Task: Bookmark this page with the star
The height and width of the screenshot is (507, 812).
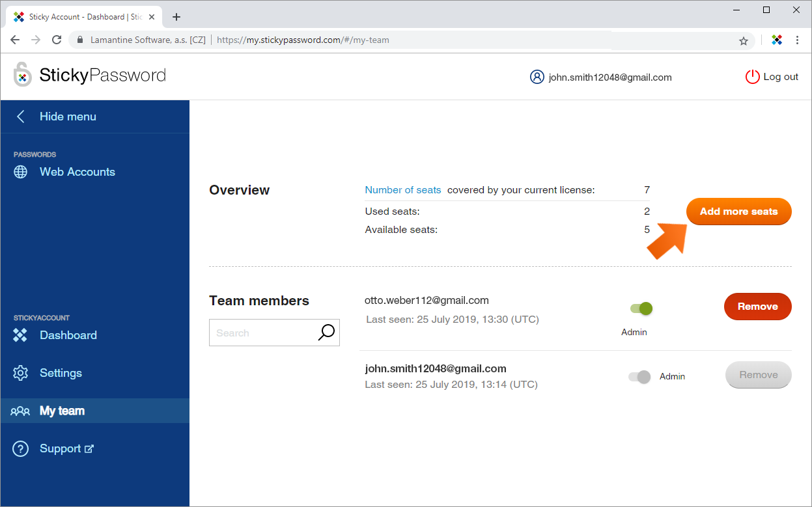Action: pyautogui.click(x=744, y=40)
